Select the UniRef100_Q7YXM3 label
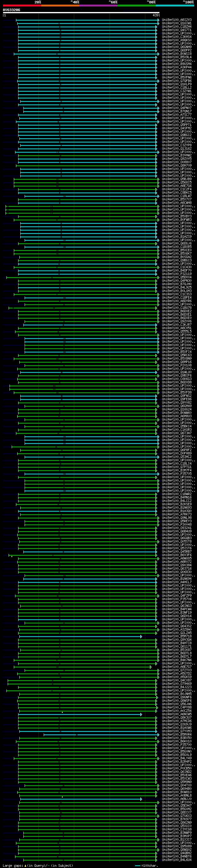Viewport: 197px width, 868px height. click(x=176, y=731)
